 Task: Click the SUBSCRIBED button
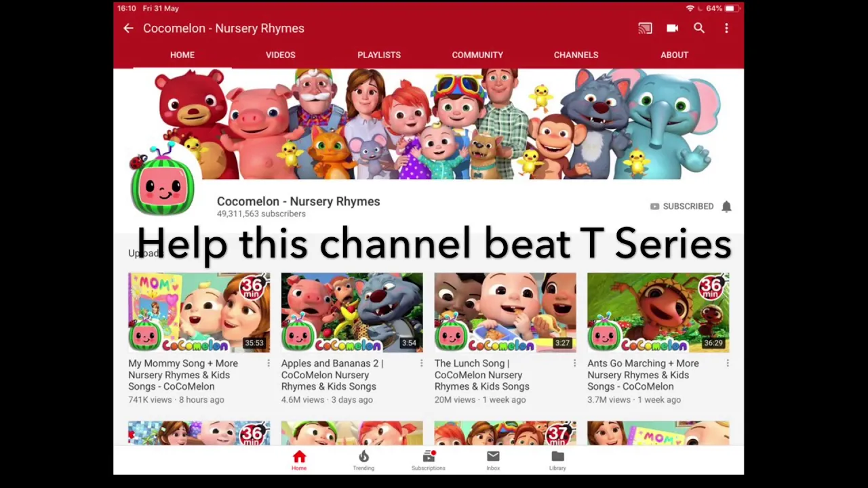point(682,206)
